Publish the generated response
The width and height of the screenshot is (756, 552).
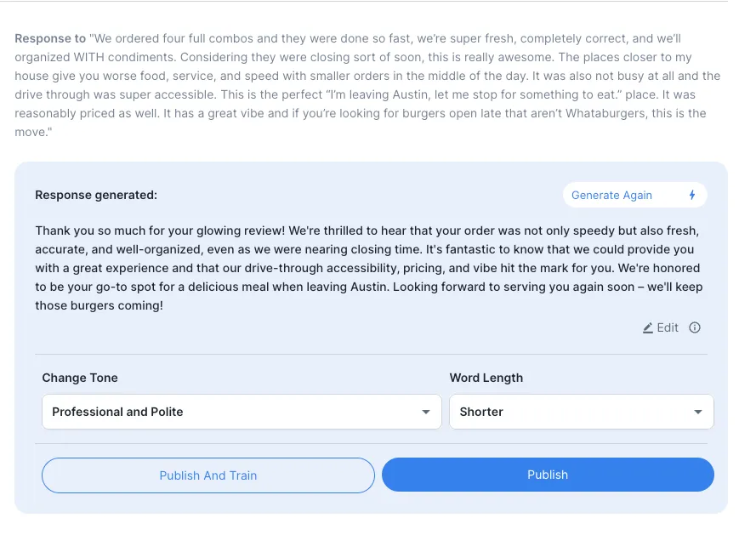tap(548, 475)
